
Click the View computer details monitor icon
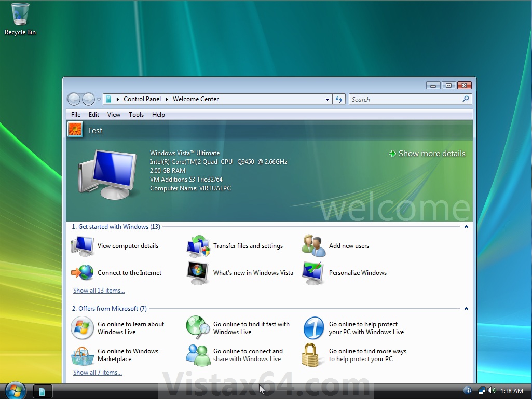coord(83,246)
